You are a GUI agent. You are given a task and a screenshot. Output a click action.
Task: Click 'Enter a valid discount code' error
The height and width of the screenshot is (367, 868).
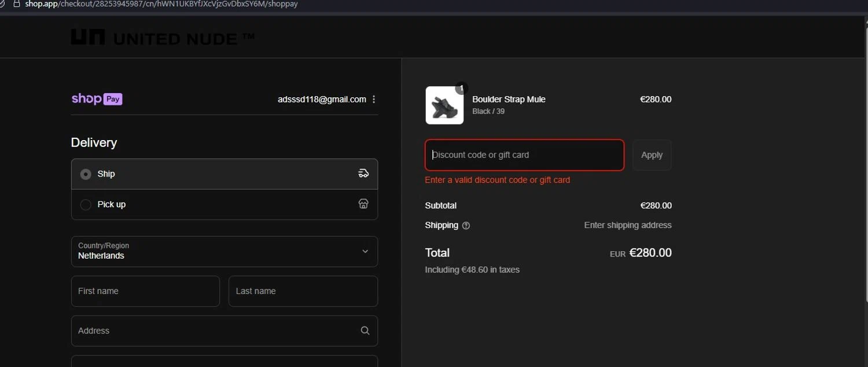point(498,180)
